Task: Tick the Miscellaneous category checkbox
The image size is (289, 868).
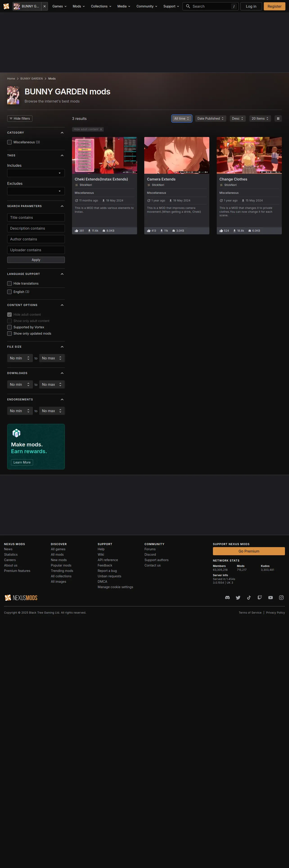Action: [x=9, y=142]
